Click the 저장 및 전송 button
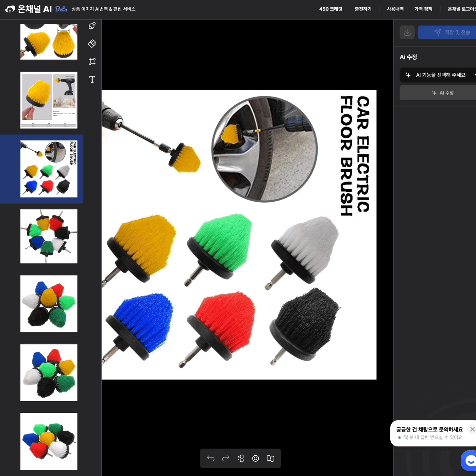This screenshot has width=476, height=476. (x=447, y=32)
